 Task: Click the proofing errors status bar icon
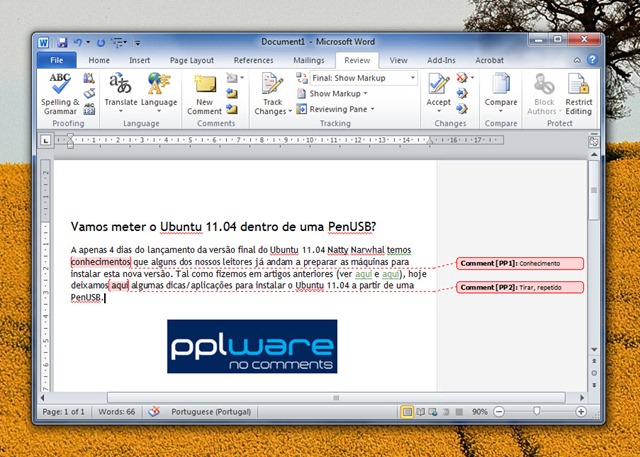(154, 412)
